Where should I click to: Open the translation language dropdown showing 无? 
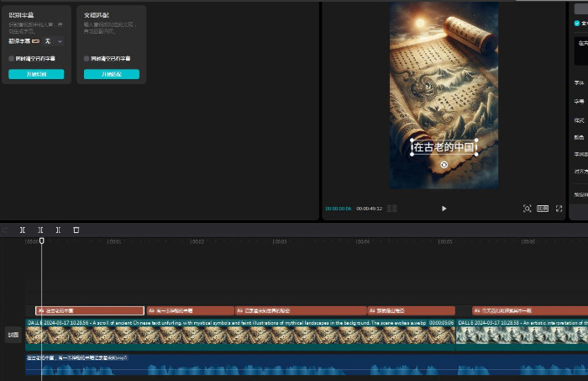click(53, 40)
